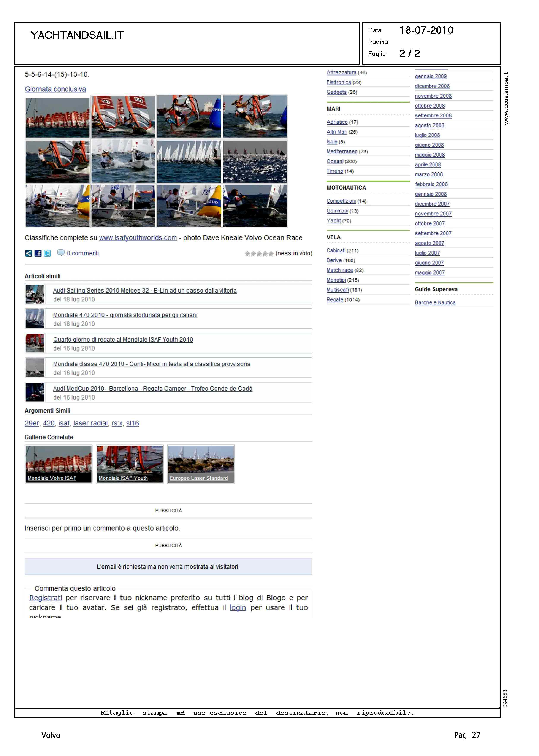Viewport: 539px width, 756px height.
Task: Follow the www.isafyouthworlds.com link
Action: coord(138,238)
